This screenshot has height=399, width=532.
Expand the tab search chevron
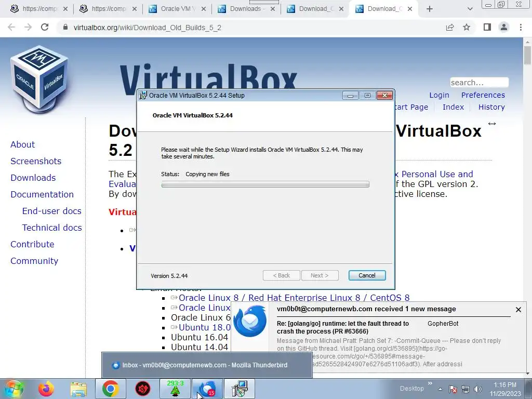point(470,9)
